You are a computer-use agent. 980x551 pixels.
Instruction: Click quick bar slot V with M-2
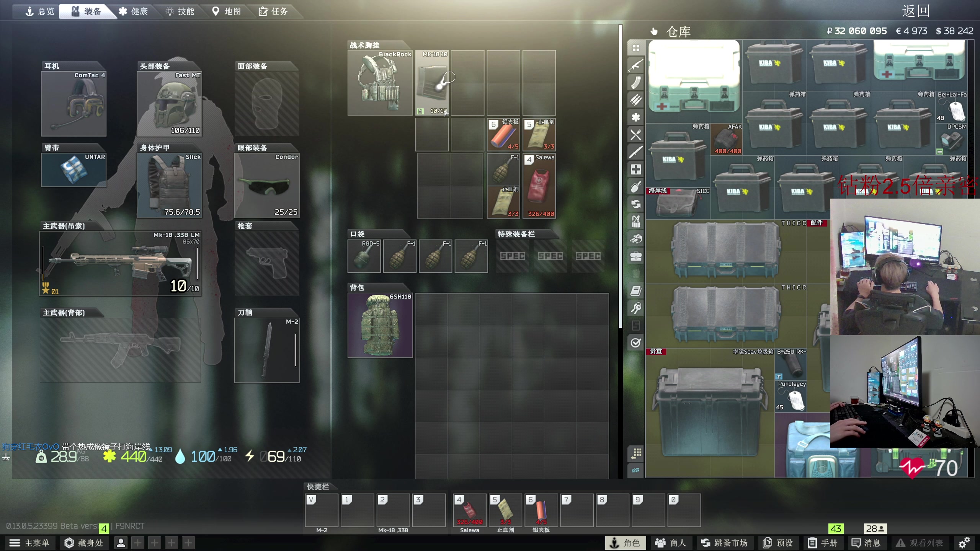[322, 510]
